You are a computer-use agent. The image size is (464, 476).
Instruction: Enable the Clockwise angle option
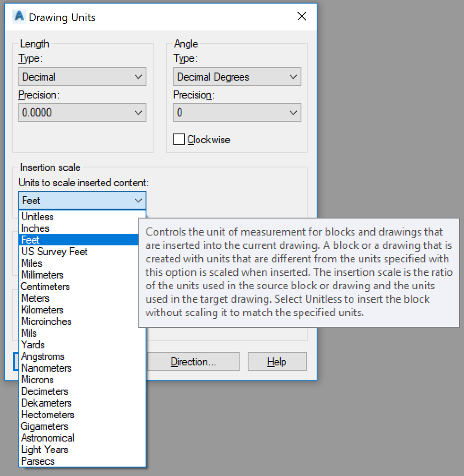179,139
